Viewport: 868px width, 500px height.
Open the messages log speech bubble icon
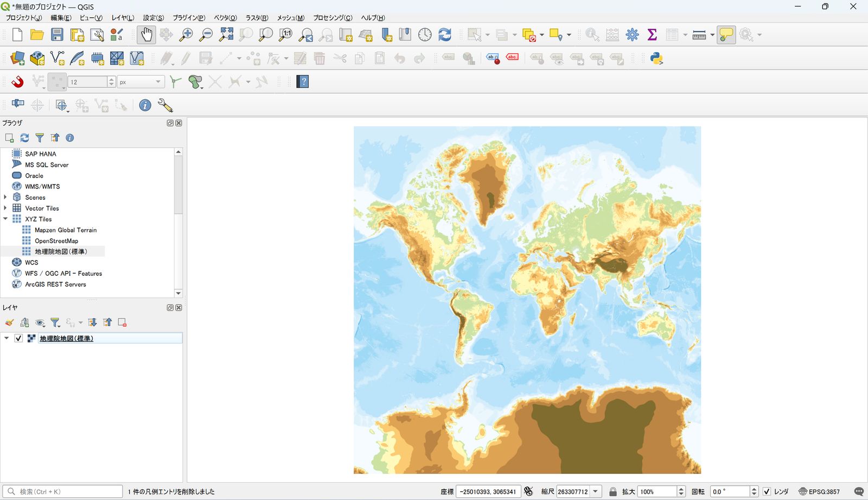(859, 491)
